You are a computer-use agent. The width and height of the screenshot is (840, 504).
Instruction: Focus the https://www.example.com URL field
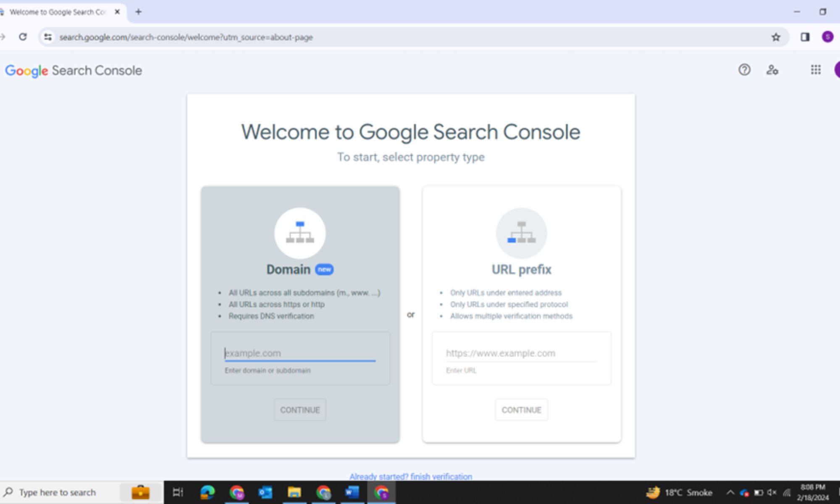pos(521,353)
